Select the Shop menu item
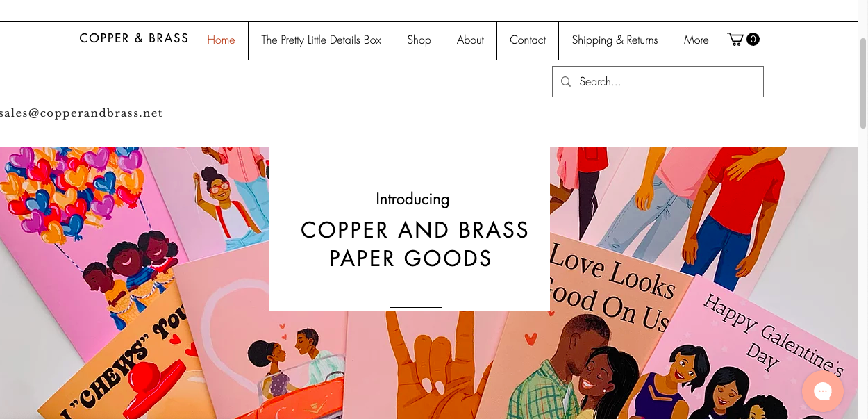The width and height of the screenshot is (868, 419). pos(419,40)
